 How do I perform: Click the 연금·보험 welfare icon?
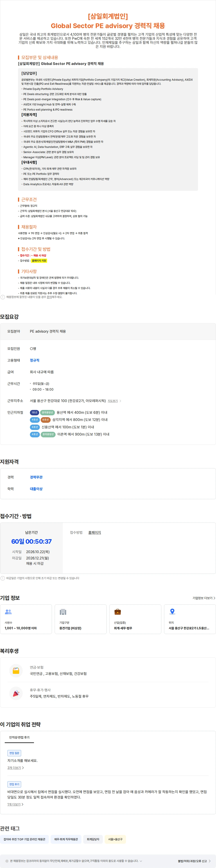click(16, 670)
